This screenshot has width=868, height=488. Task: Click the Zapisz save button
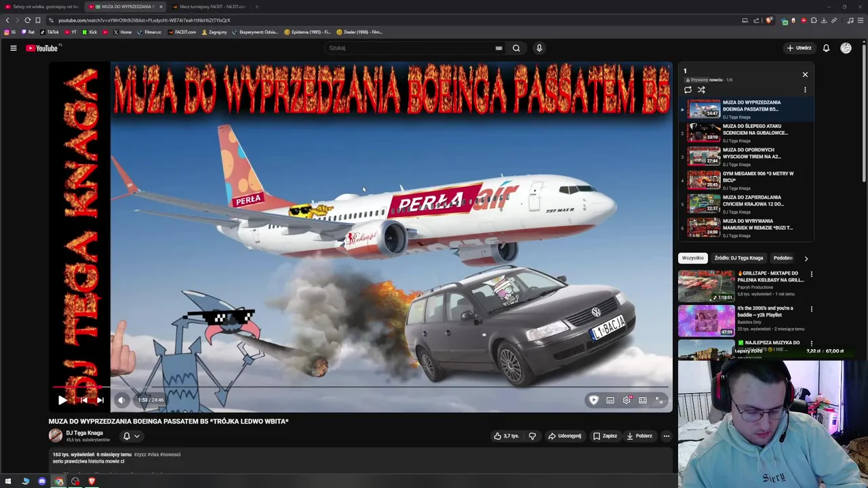point(605,436)
